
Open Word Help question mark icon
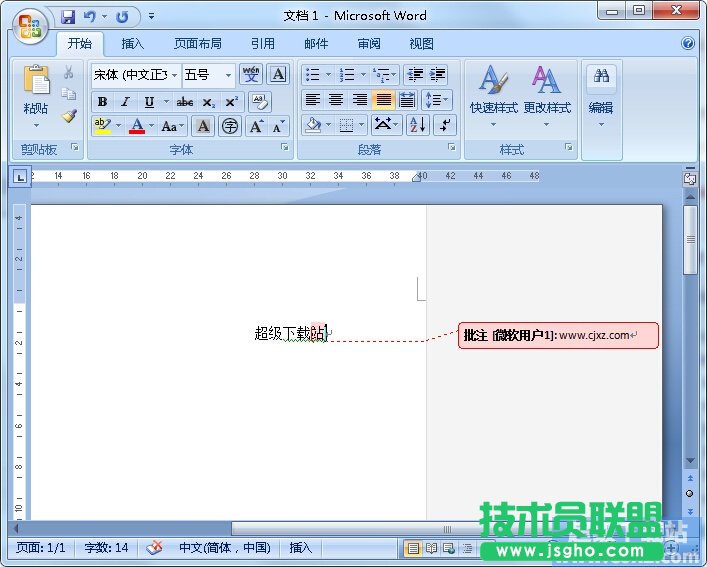coord(688,44)
